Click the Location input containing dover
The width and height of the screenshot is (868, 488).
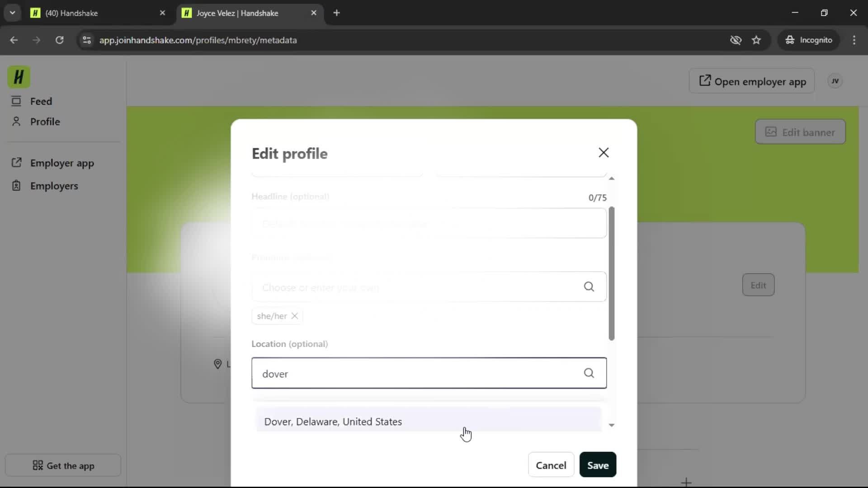click(x=429, y=373)
